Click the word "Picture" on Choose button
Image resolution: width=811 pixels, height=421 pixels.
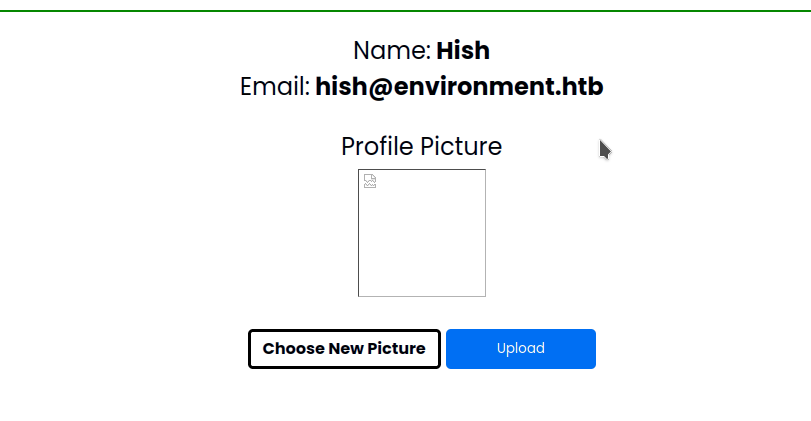click(x=397, y=349)
